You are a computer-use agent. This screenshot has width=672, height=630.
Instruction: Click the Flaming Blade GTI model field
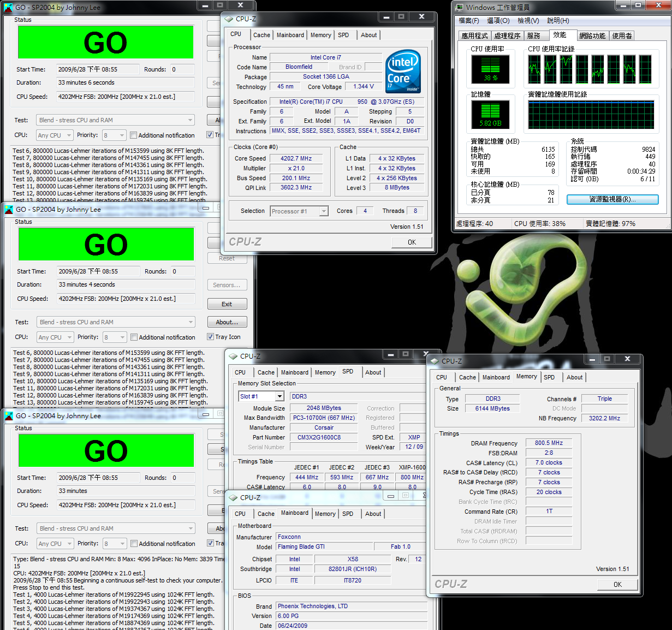pos(324,546)
